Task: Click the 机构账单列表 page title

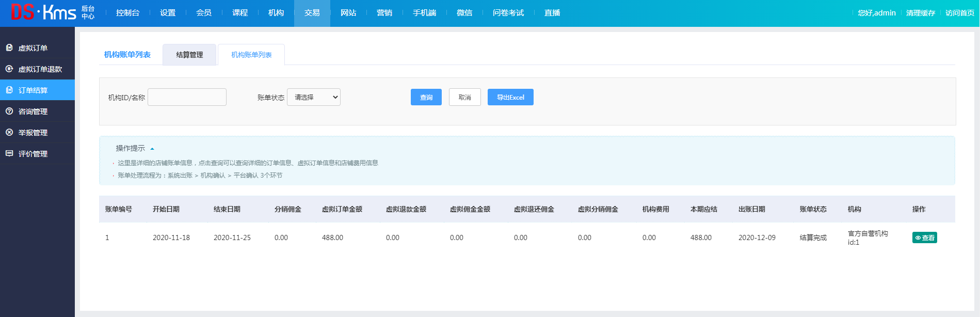Action: tap(127, 55)
